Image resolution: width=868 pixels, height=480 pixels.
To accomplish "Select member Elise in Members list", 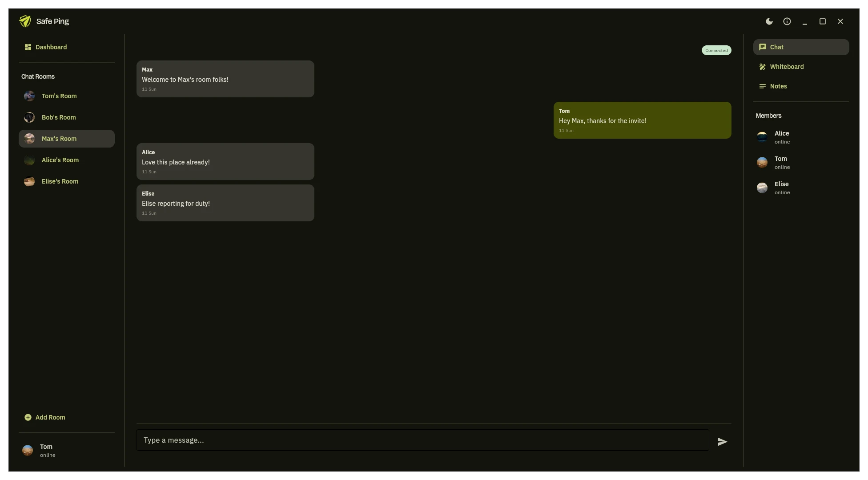I will point(801,188).
